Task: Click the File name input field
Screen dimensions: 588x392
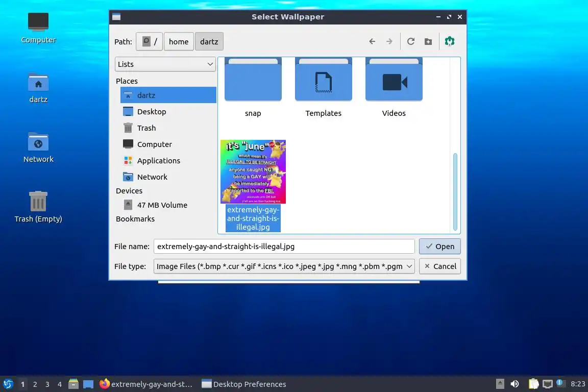Action: 284,247
